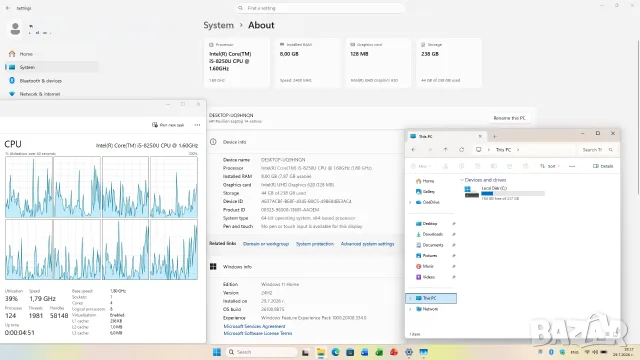Refresh the File Explorer view
The image size is (640, 360).
coord(462,150)
